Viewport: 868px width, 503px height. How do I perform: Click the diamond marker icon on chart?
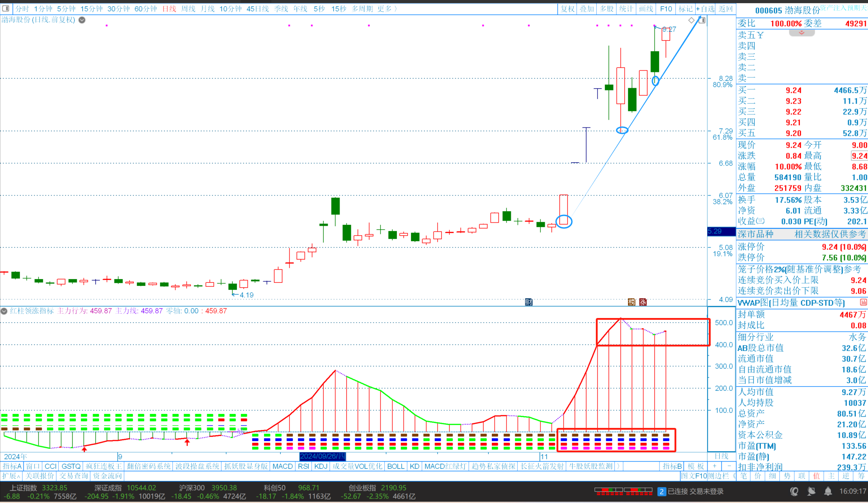(x=691, y=20)
